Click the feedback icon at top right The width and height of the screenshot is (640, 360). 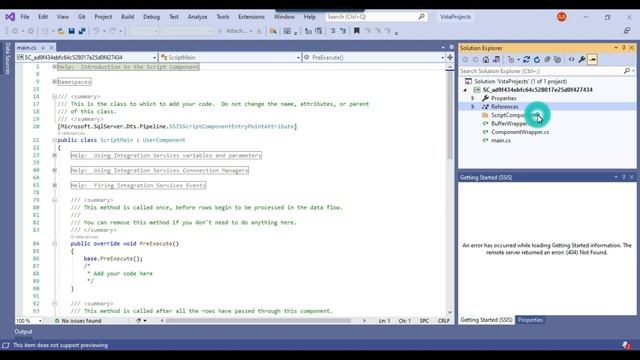[x=627, y=31]
